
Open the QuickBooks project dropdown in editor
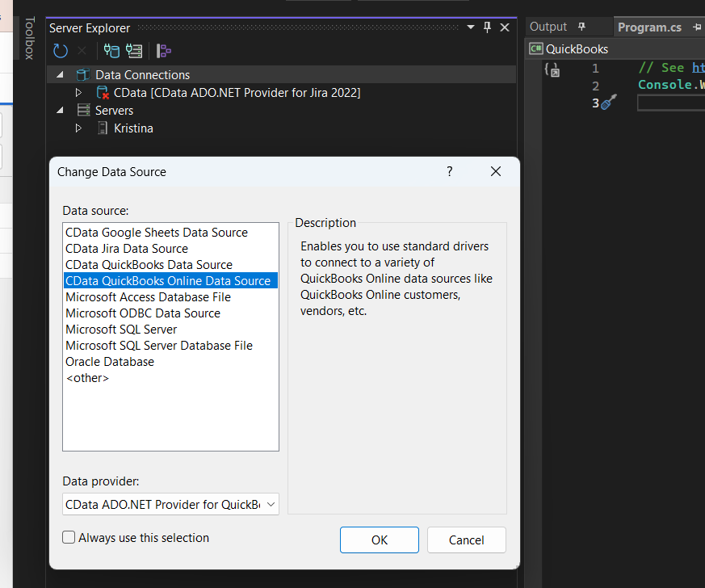pyautogui.click(x=616, y=49)
